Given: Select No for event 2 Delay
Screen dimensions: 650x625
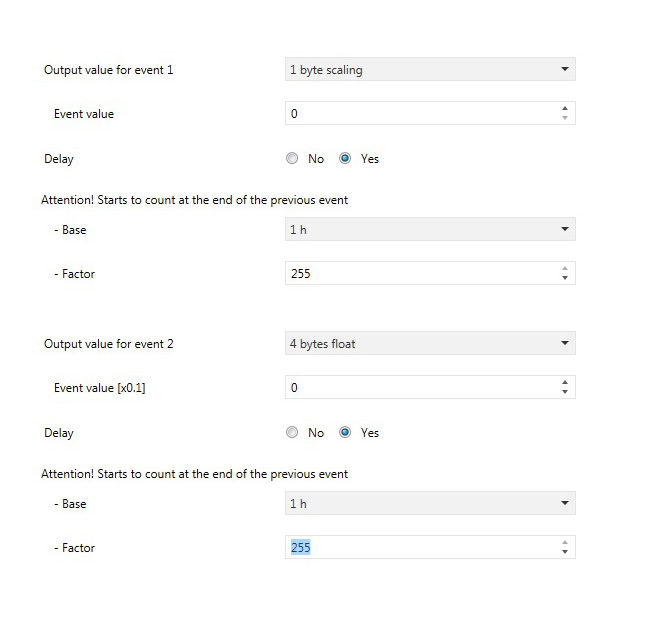Looking at the screenshot, I should (292, 433).
